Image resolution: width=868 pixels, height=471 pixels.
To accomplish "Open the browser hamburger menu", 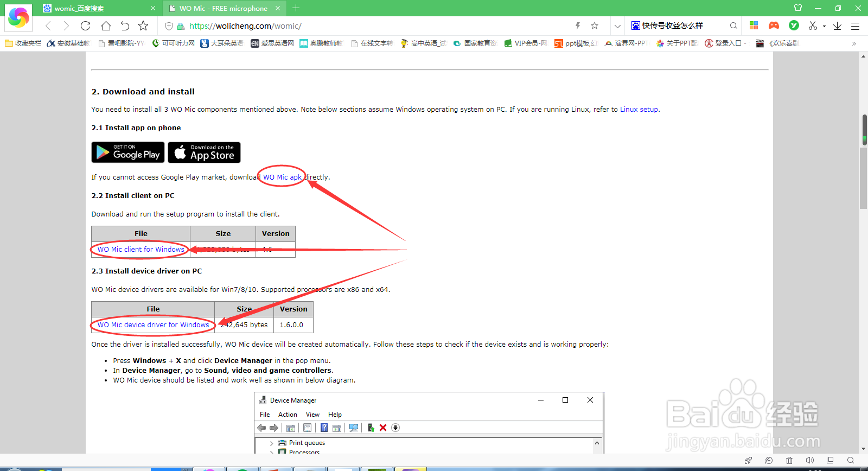I will tap(856, 26).
